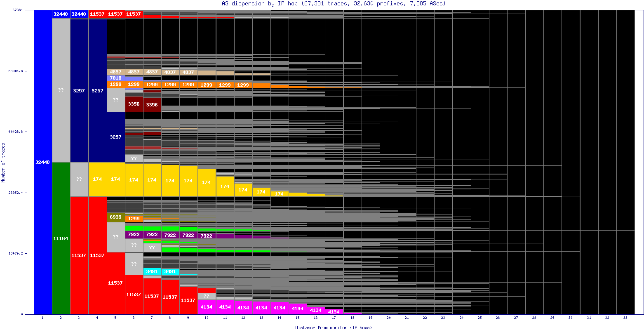Select the 13476.2 y-axis tick value

coord(16,253)
